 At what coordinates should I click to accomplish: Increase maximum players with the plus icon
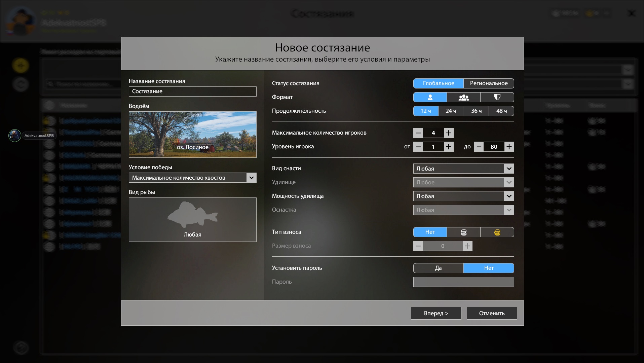click(449, 133)
